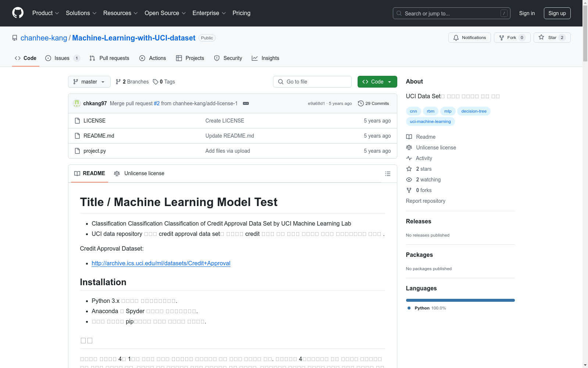Open the Update README.md commit message
The image size is (588, 368).
click(230, 136)
